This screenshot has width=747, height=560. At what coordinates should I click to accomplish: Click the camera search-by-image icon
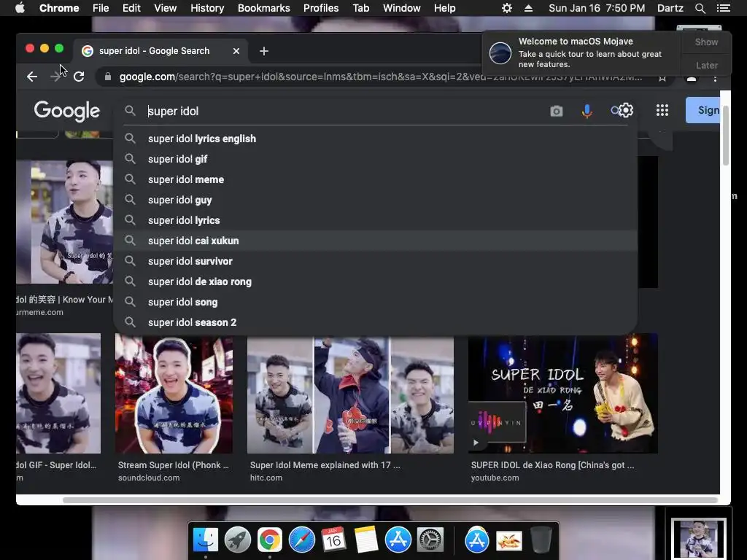pyautogui.click(x=556, y=111)
